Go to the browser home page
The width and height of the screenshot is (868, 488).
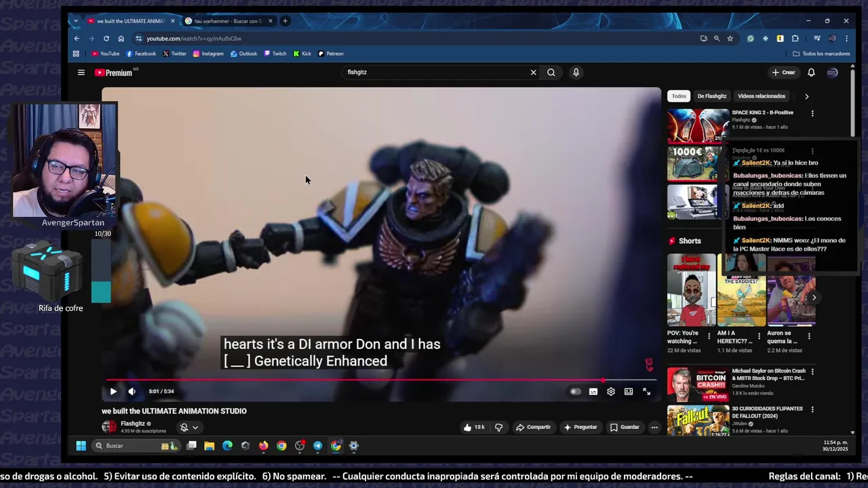coord(121,39)
